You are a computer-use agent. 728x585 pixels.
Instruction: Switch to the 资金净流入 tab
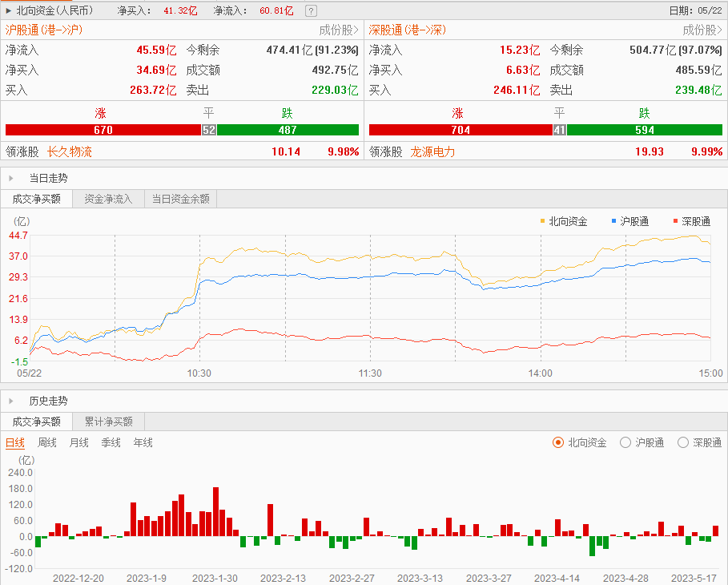pos(108,200)
